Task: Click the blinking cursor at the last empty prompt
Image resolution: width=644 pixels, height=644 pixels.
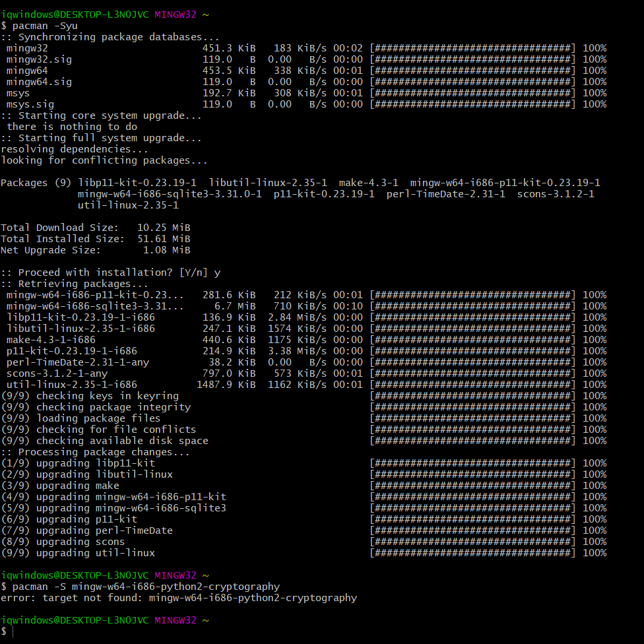Action: [14, 631]
